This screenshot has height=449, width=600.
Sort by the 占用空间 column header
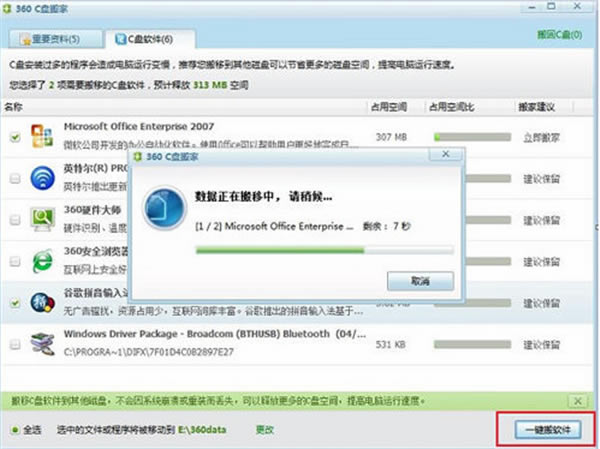tap(388, 107)
